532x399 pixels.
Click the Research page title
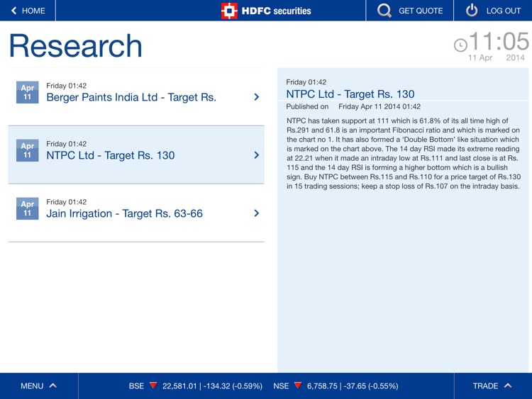(x=75, y=46)
